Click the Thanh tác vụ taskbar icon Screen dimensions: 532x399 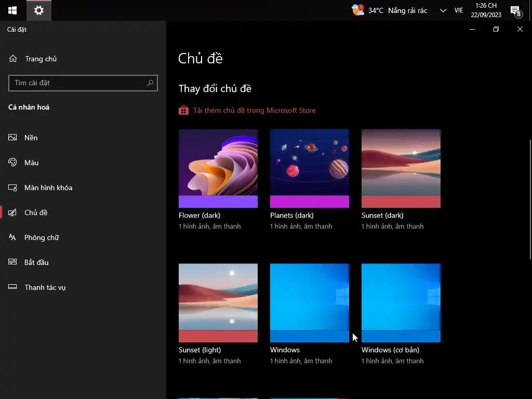[x=12, y=287]
